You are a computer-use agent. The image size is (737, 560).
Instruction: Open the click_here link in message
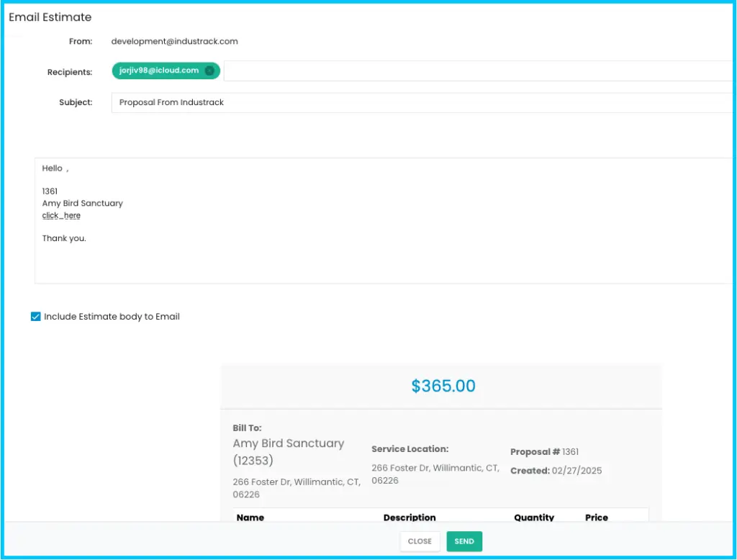click(x=61, y=215)
